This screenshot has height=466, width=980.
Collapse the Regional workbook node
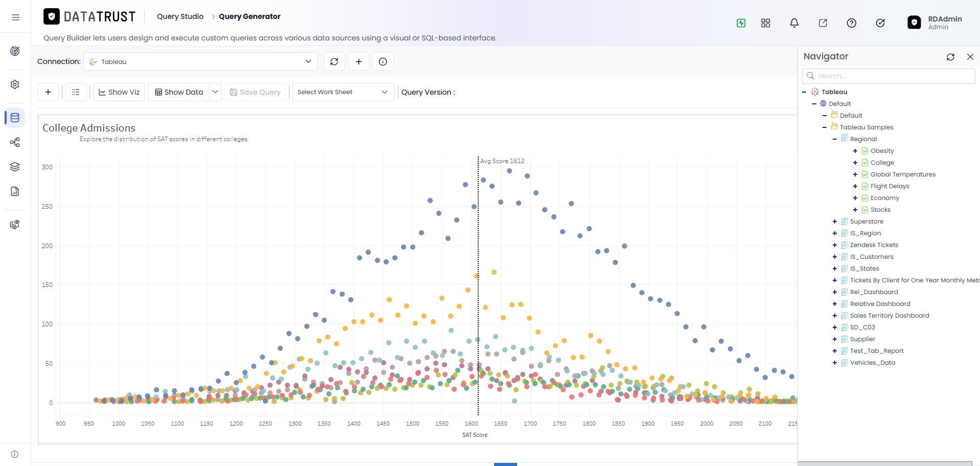(834, 139)
